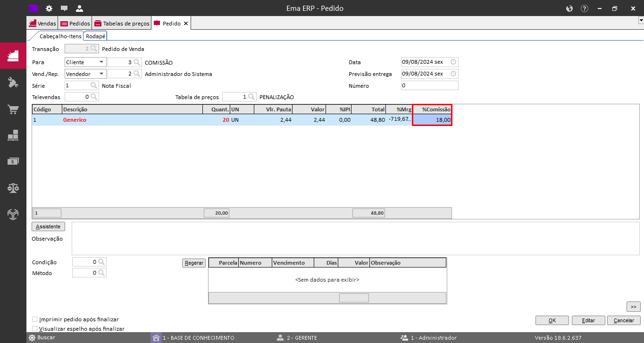644x343 pixels.
Task: Click the Assistente button
Action: pyautogui.click(x=48, y=226)
